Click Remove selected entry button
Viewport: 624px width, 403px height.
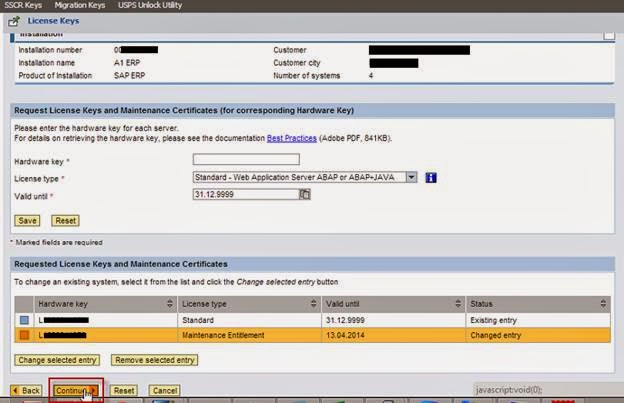click(154, 360)
